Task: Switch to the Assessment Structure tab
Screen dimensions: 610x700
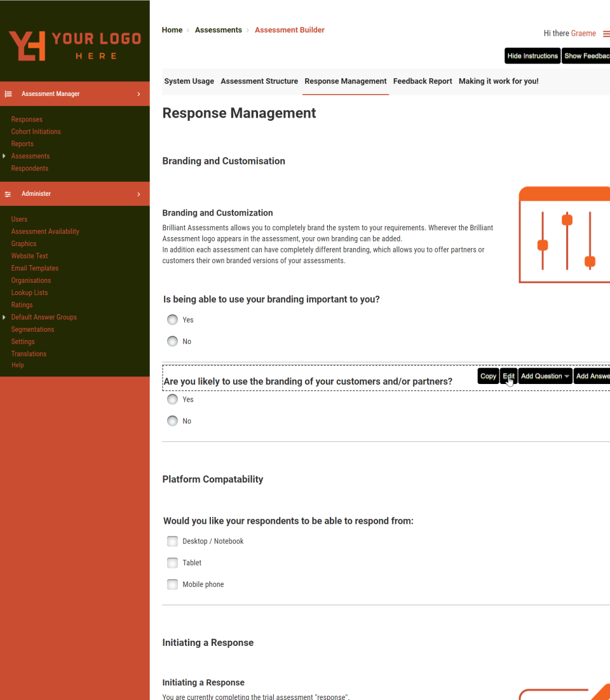Action: (x=259, y=81)
